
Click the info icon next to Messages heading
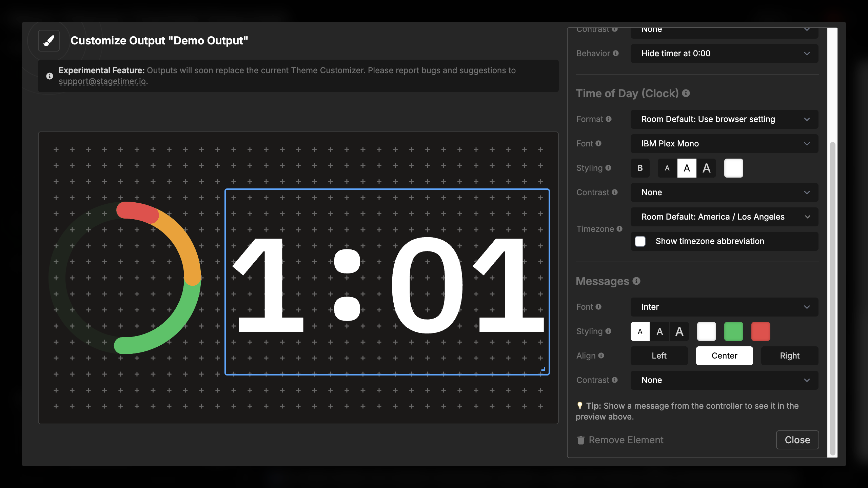pyautogui.click(x=636, y=281)
